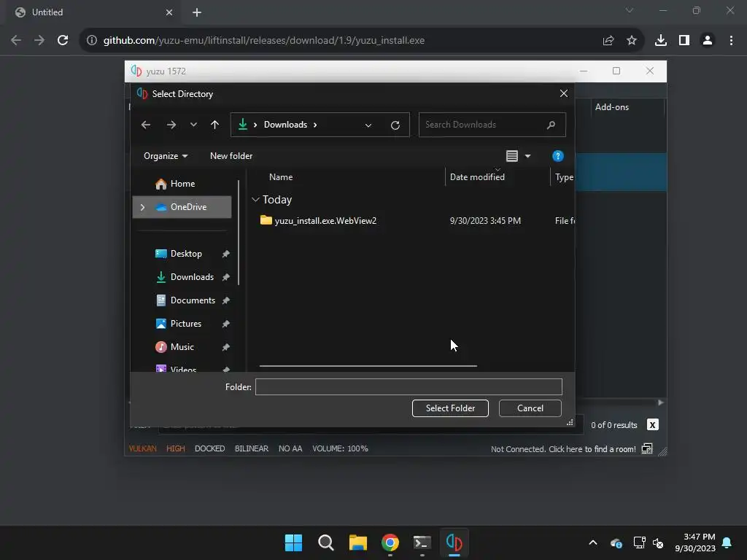This screenshot has height=560, width=747.
Task: Click VOLUME: 100% in status bar
Action: pos(340,448)
